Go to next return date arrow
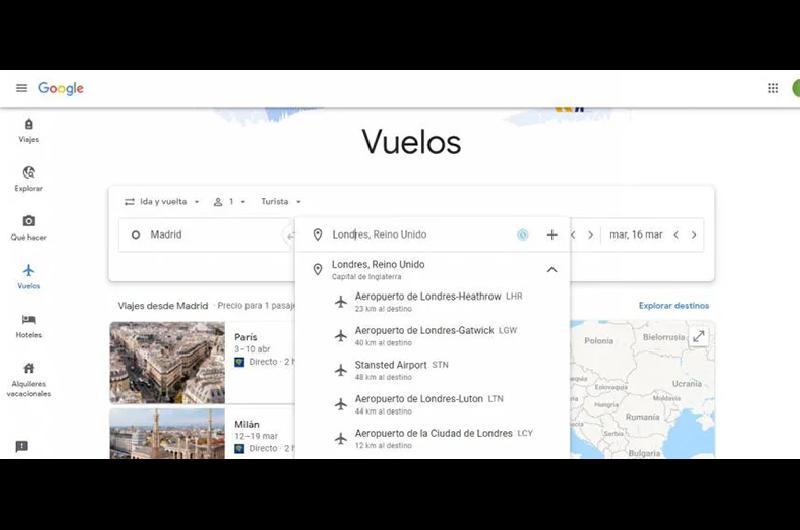 pos(694,235)
